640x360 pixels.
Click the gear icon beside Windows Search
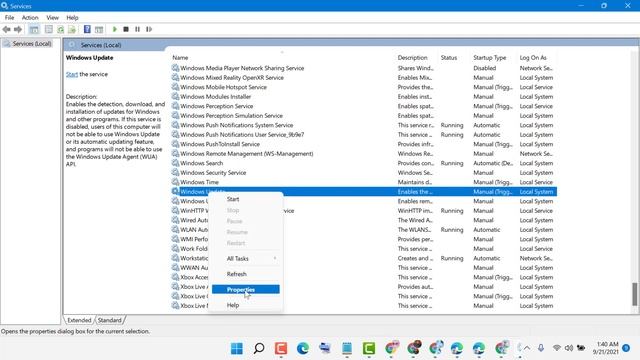tap(176, 163)
